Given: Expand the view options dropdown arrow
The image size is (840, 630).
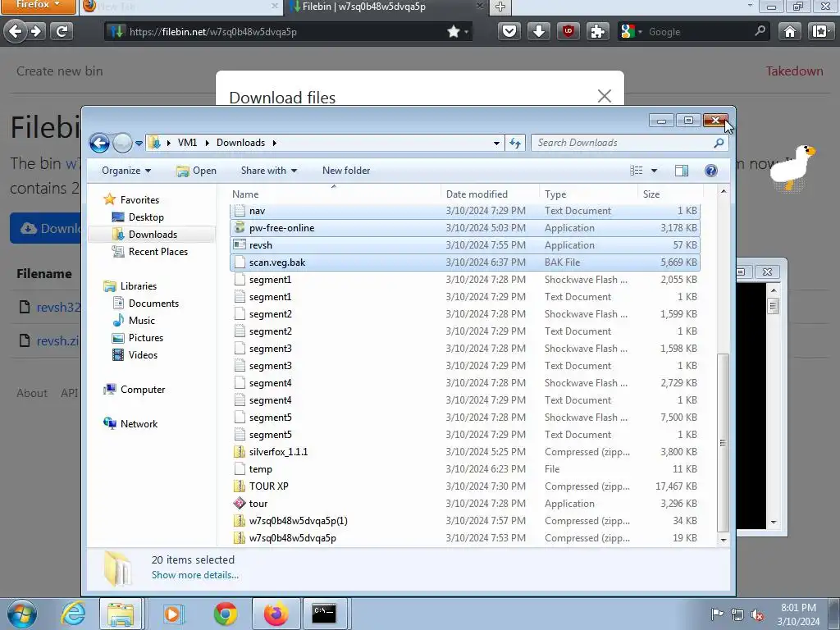Looking at the screenshot, I should [x=654, y=171].
